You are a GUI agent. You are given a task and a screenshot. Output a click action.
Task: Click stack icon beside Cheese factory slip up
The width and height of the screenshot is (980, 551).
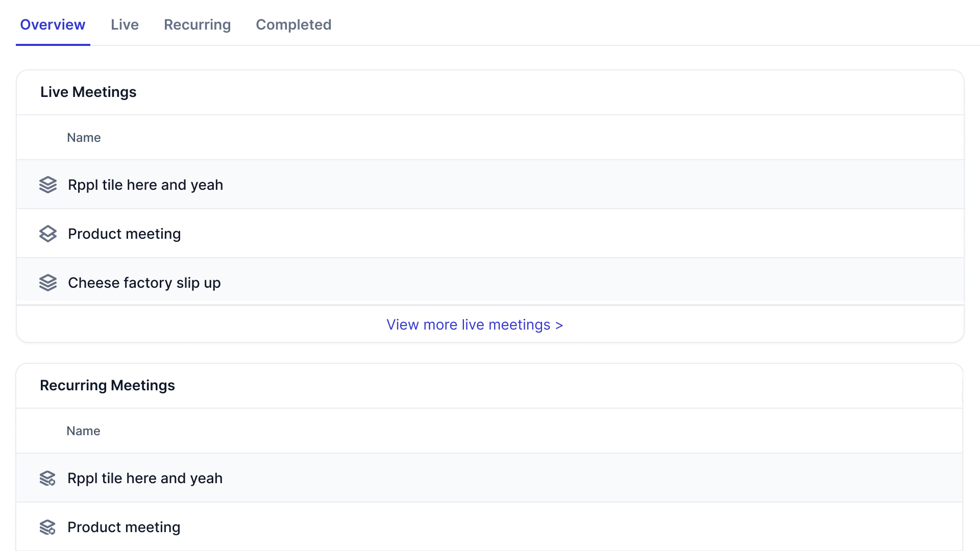(48, 283)
